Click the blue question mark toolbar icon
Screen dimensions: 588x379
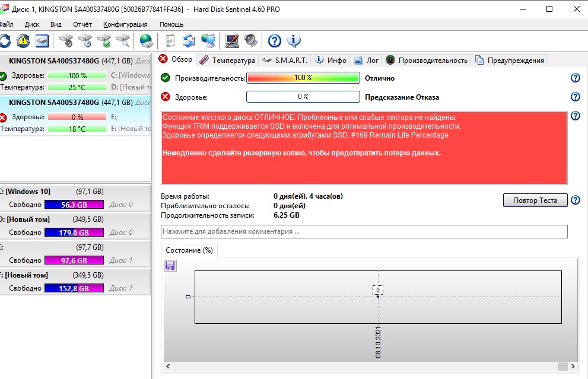(274, 41)
